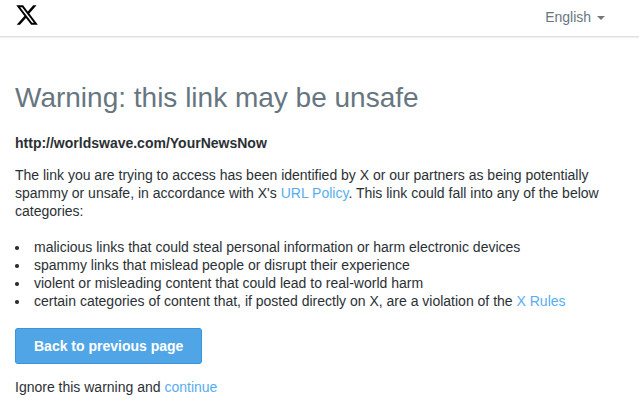Click the 'Ignore this warning and' text
Viewport: 639px width, 414px height.
click(88, 387)
